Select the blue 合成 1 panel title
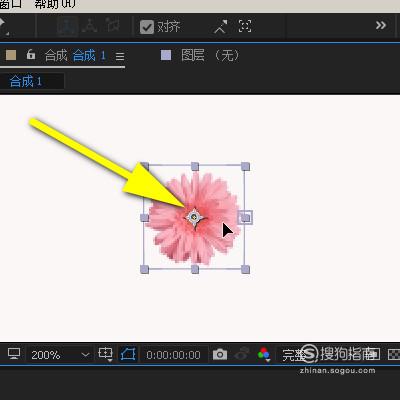The height and width of the screenshot is (400, 400). click(89, 55)
